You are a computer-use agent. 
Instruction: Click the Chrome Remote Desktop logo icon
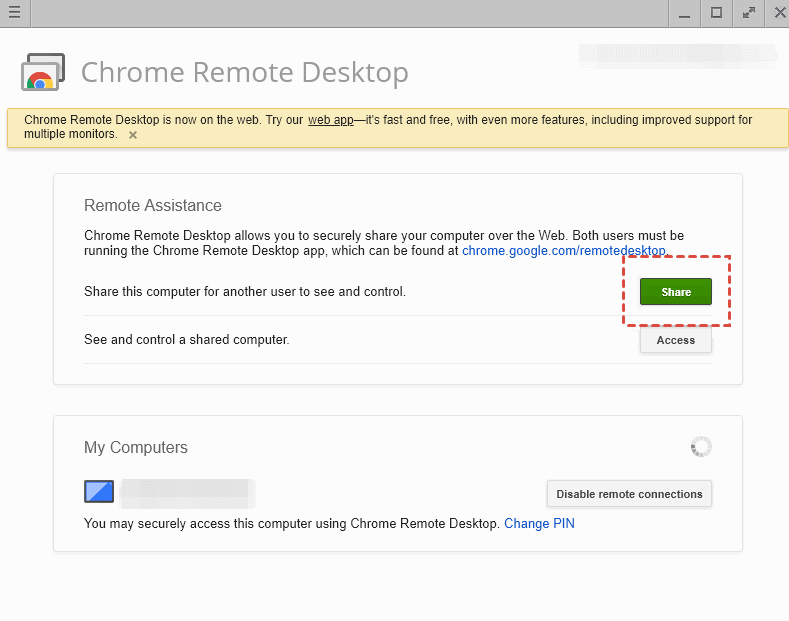pos(43,73)
